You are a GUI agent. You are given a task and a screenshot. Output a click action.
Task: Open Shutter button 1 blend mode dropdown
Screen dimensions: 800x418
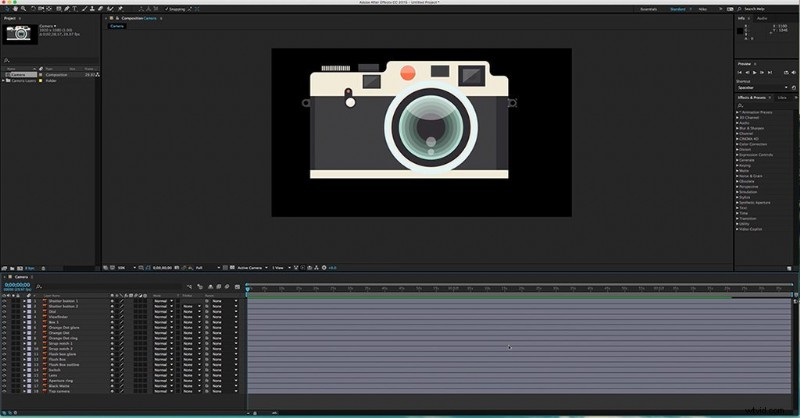(x=163, y=301)
